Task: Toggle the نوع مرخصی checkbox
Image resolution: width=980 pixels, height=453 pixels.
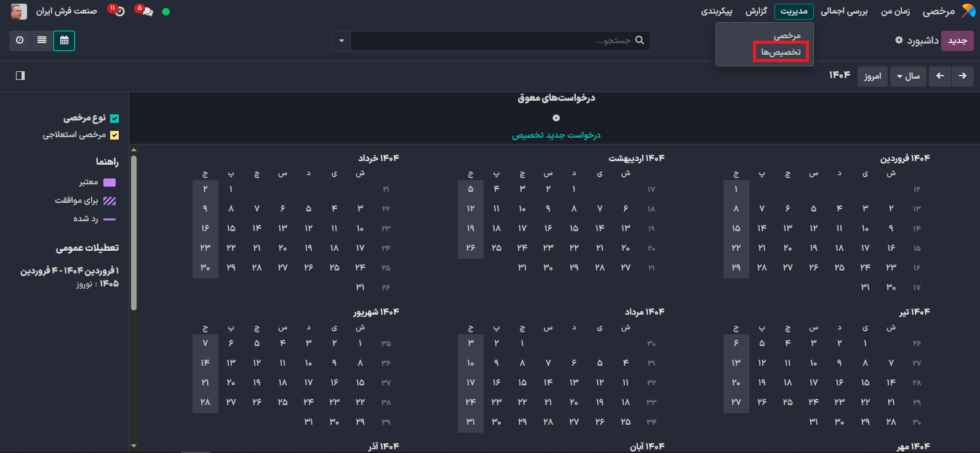Action: 114,119
